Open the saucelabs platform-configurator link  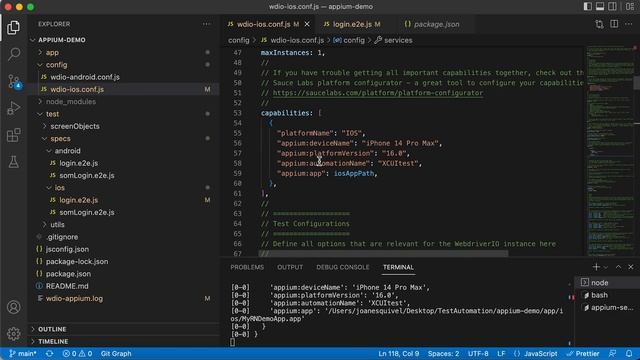click(378, 93)
